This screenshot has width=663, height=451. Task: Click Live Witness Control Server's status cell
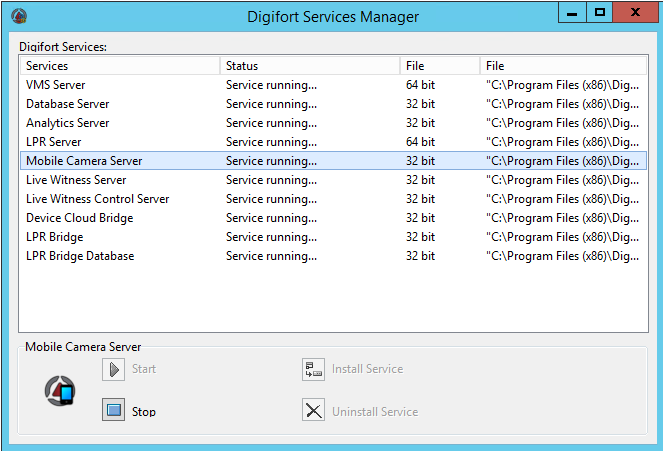tap(271, 199)
